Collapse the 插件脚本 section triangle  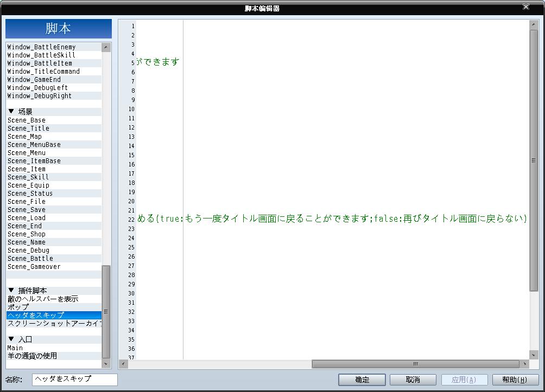[x=11, y=290]
